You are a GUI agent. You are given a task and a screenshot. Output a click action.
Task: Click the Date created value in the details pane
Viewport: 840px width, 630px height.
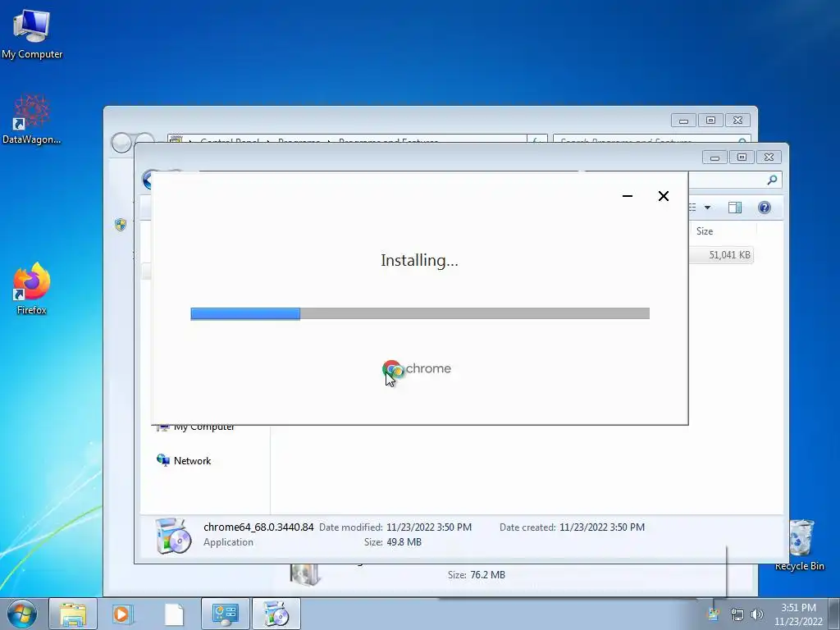click(602, 527)
